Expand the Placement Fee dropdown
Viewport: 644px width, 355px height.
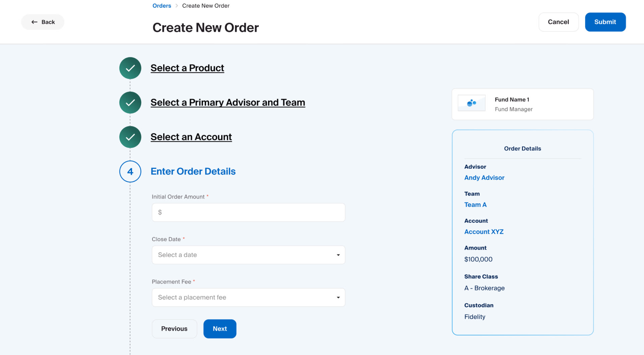(x=248, y=297)
